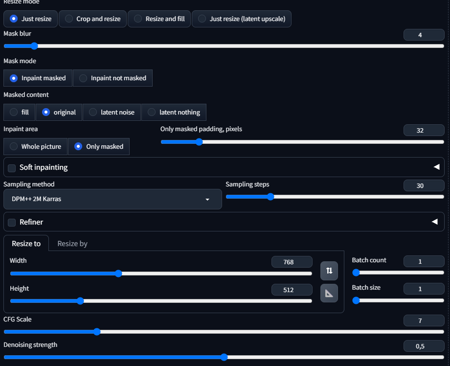This screenshot has height=366, width=450.
Task: Adjust the Height slider
Action: click(x=161, y=301)
